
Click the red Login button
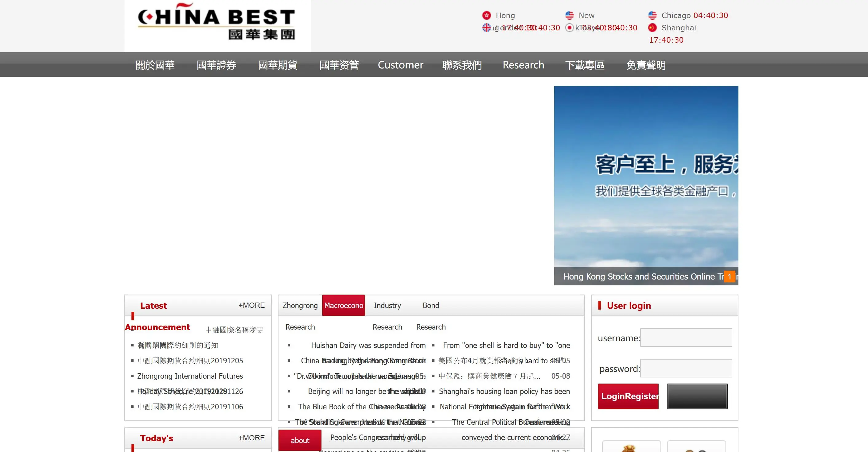tap(628, 396)
